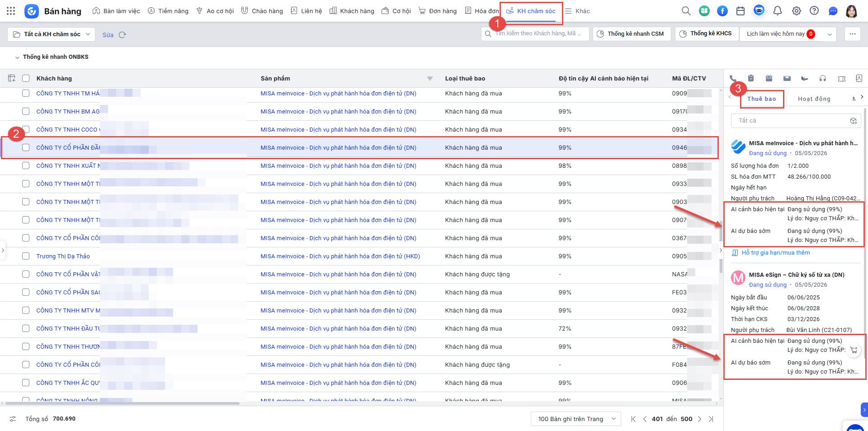Tick the select-all checkbox in table header
This screenshot has width=868, height=431.
[26, 78]
